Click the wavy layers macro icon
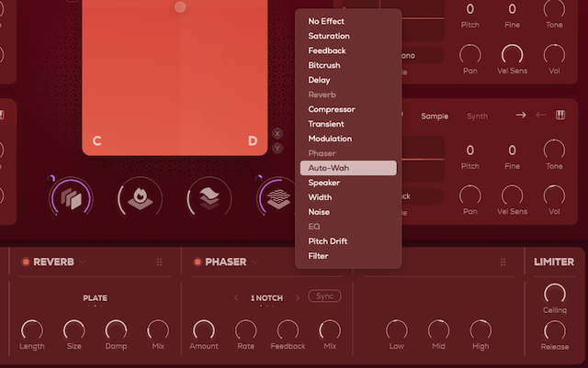588x368 pixels. coord(277,196)
